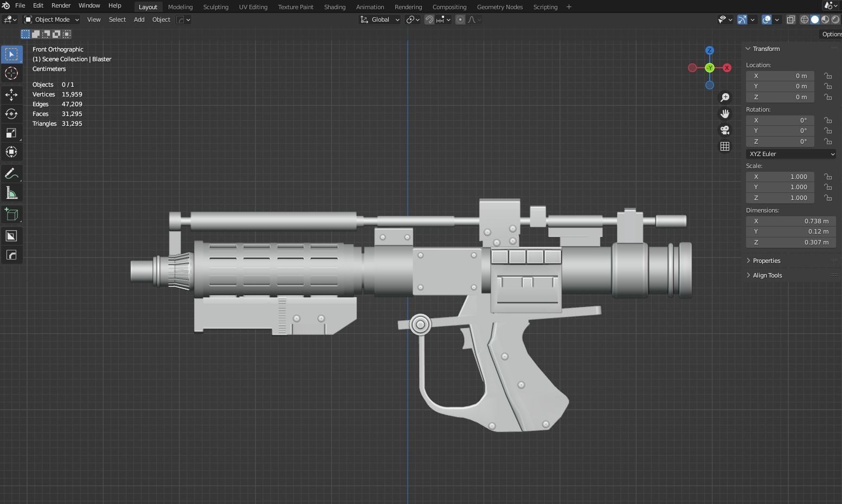Click the Pan view hand icon
The height and width of the screenshot is (504, 842).
725,114
